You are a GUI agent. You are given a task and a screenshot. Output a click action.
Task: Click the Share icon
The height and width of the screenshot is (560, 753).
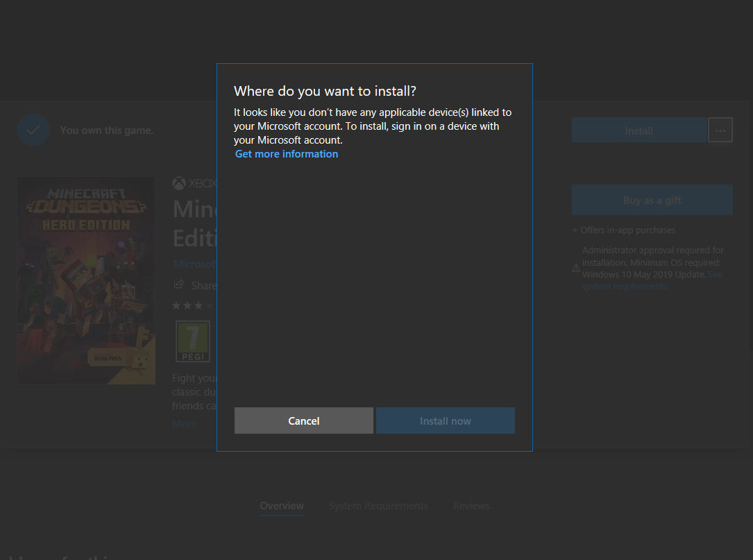178,285
